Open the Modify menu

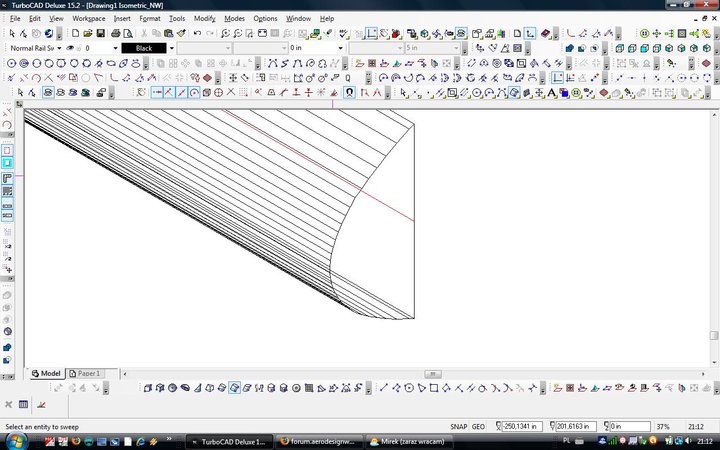[x=204, y=18]
